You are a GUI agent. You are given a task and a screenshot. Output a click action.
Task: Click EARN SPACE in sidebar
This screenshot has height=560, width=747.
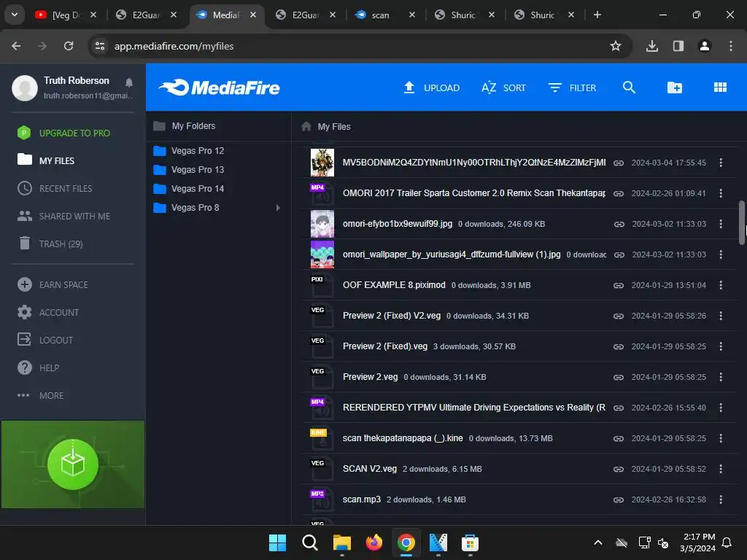[x=53, y=285]
